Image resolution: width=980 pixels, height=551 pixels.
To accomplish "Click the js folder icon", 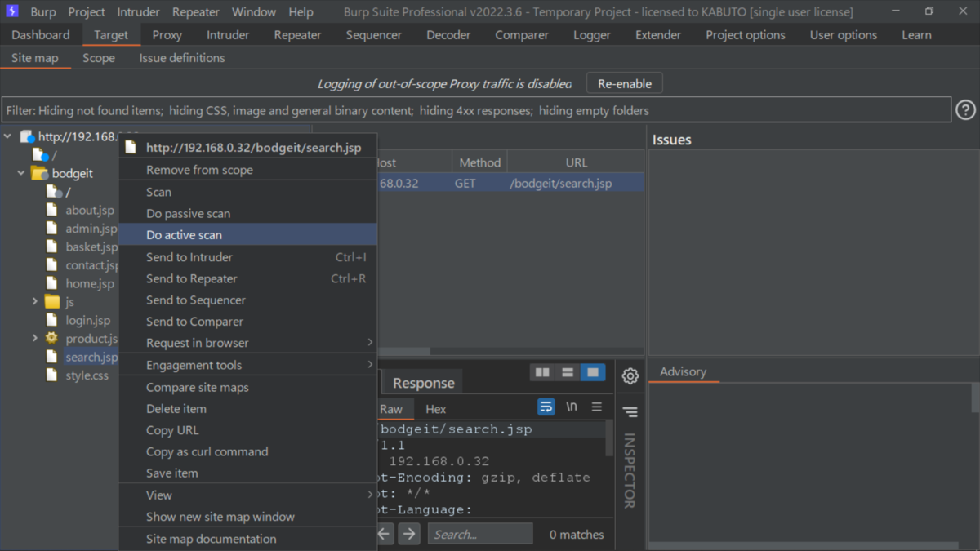I will pyautogui.click(x=52, y=302).
